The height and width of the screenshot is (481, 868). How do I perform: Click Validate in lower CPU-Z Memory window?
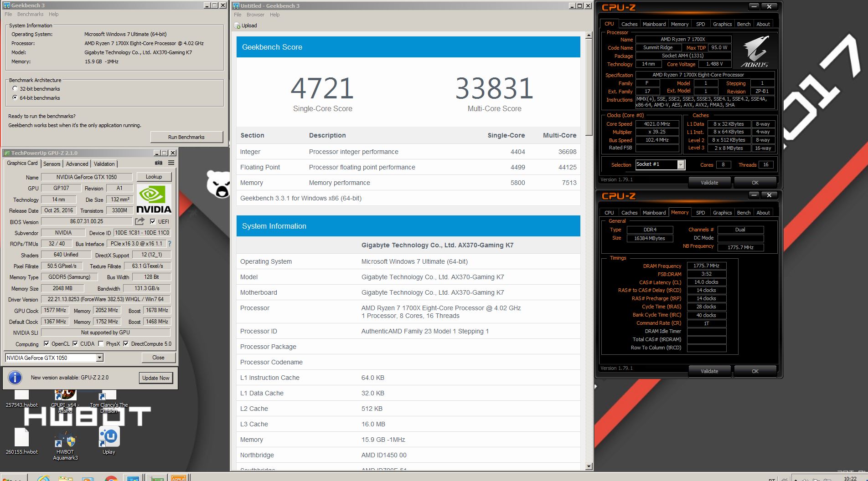tap(709, 371)
